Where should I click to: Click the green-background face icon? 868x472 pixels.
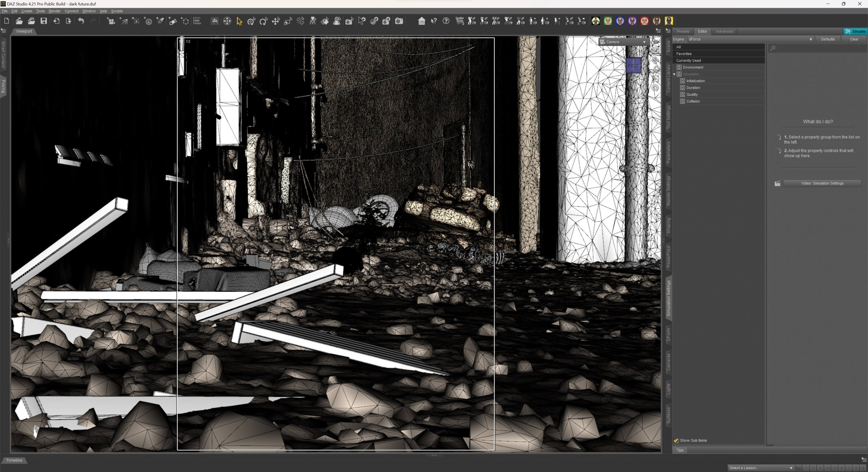click(x=608, y=21)
